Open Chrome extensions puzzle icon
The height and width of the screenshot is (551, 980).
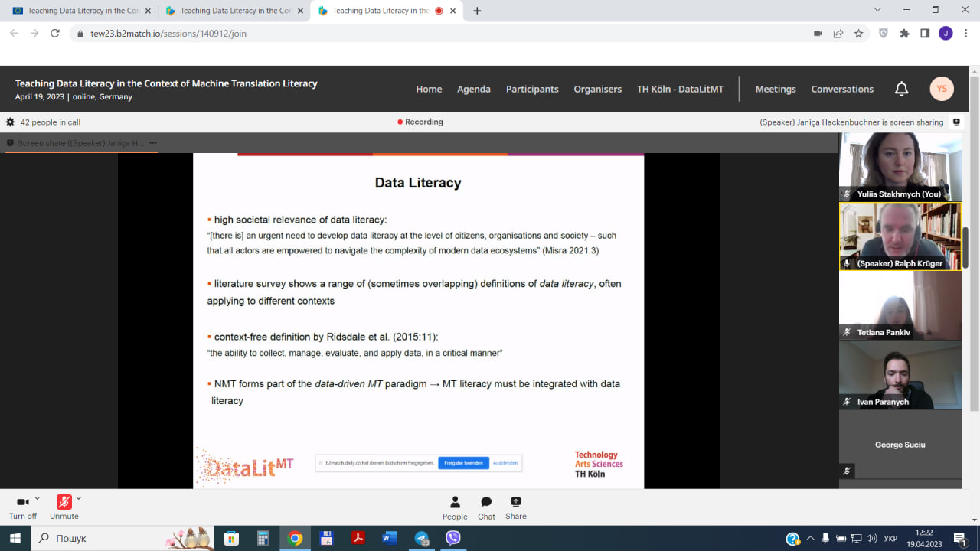(905, 34)
